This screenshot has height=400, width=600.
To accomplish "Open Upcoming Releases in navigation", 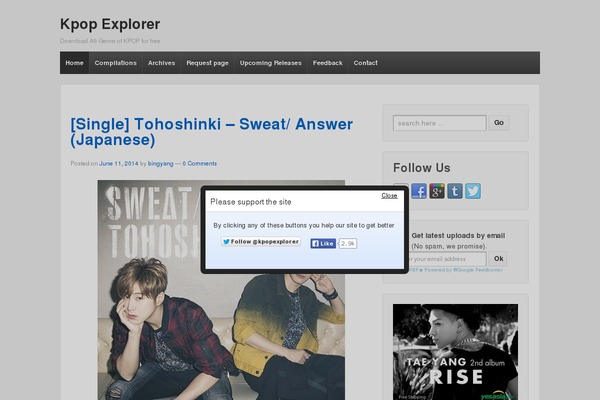I will click(270, 63).
